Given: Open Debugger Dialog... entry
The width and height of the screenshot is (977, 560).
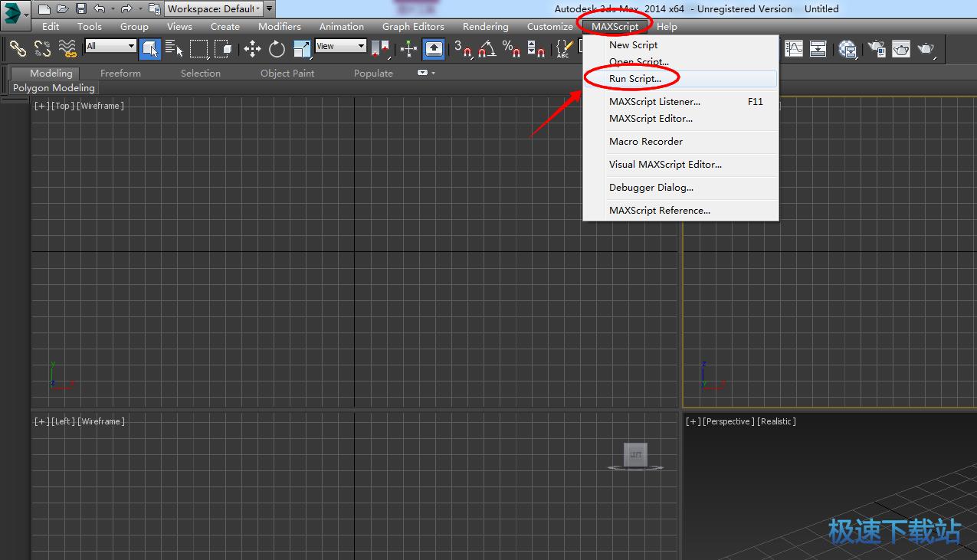Looking at the screenshot, I should click(x=680, y=188).
